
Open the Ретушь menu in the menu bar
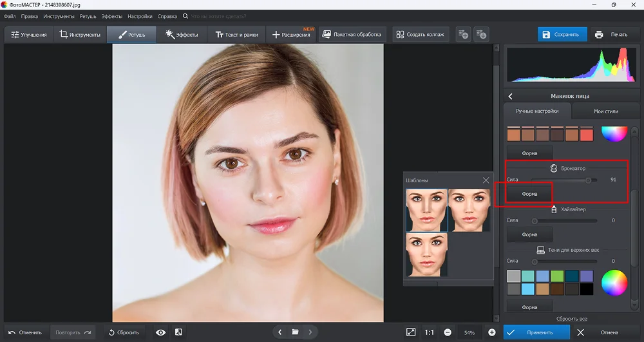point(88,16)
